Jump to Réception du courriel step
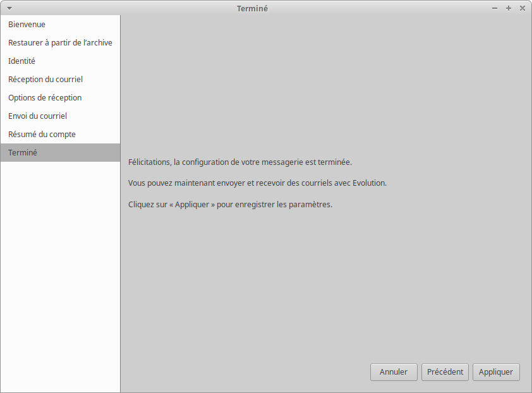Viewport: 532px width, 393px height. 45,80
